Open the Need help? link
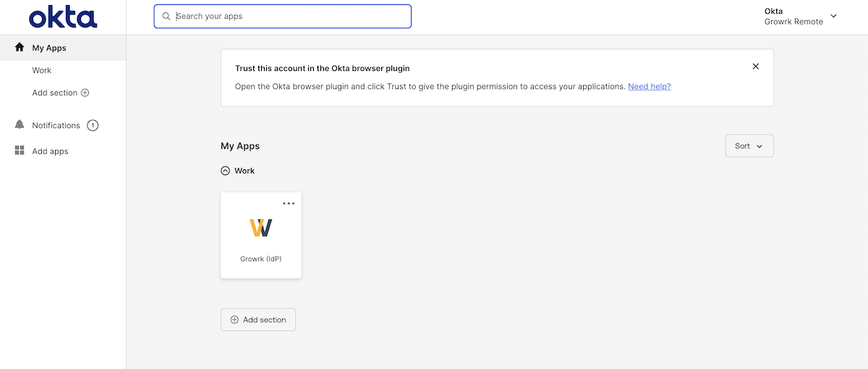The image size is (868, 369). click(649, 86)
